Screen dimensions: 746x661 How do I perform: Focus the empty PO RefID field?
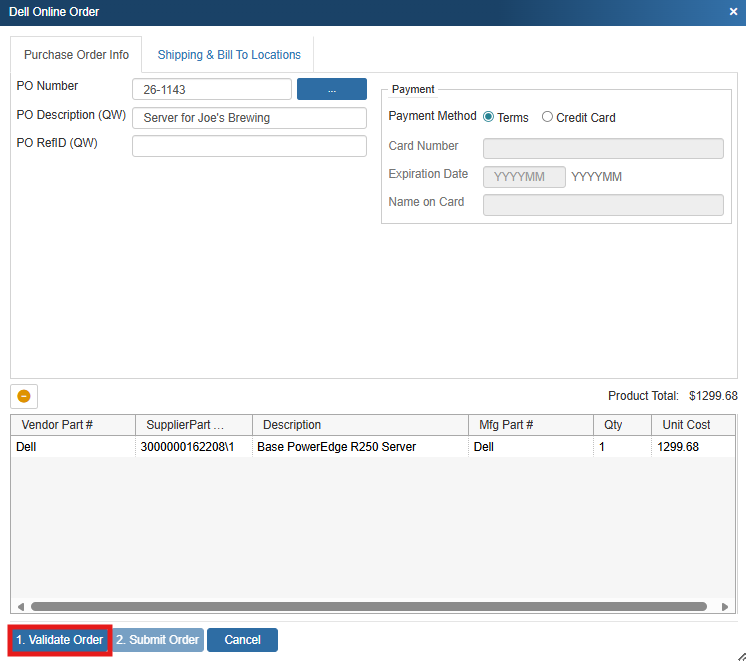[x=249, y=146]
